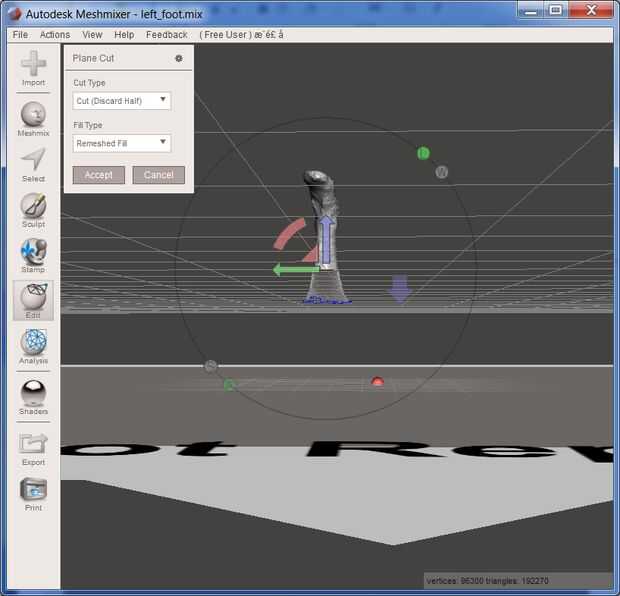Open the Analysis tools
The width and height of the screenshot is (620, 596).
[33, 346]
